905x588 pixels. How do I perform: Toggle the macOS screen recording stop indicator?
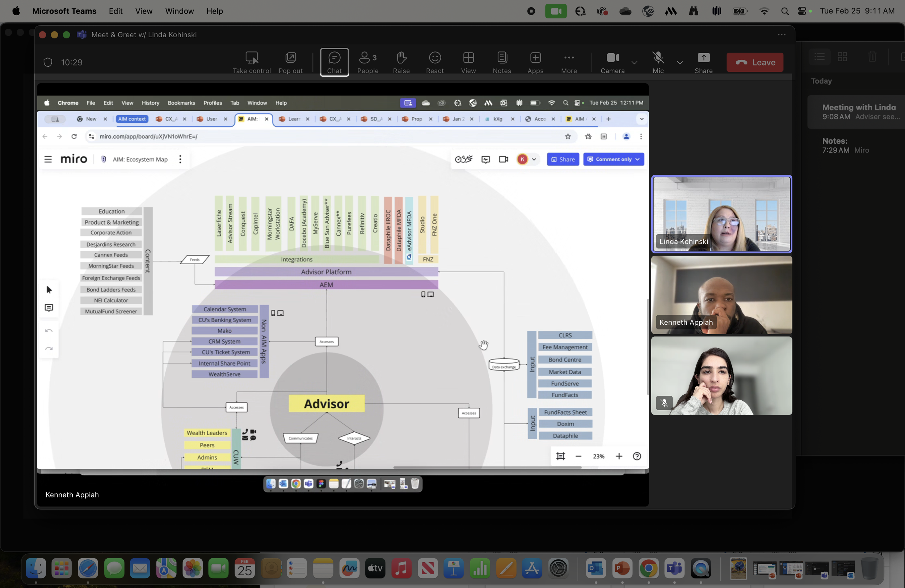[x=531, y=11]
